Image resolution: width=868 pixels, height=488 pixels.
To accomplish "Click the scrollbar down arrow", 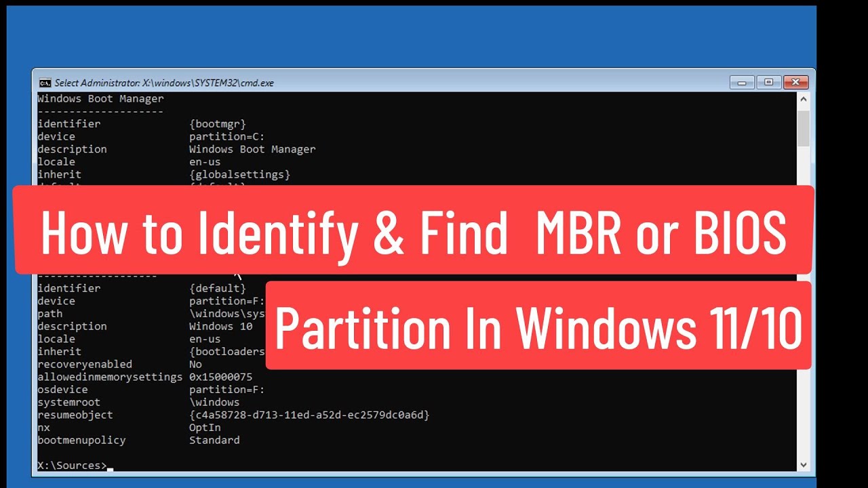I will 804,465.
